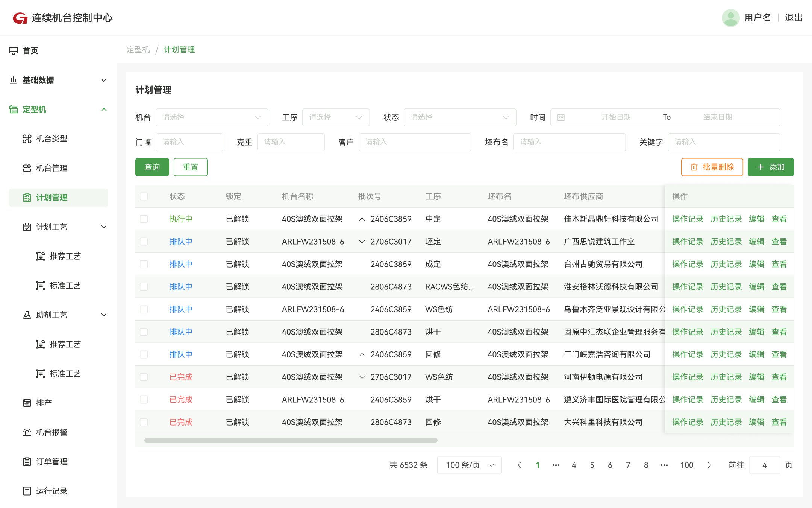Click the 运行记录 list icon
The width and height of the screenshot is (812, 508).
(27, 491)
